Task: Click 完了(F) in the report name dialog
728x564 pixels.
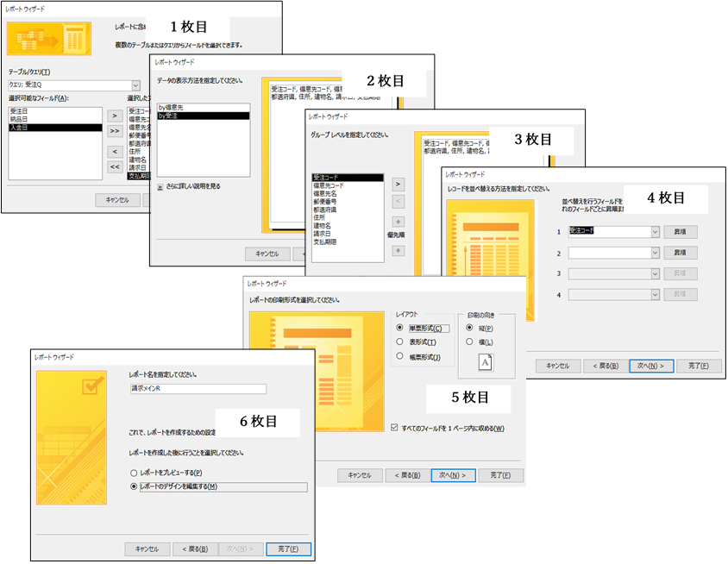Action: point(288,548)
